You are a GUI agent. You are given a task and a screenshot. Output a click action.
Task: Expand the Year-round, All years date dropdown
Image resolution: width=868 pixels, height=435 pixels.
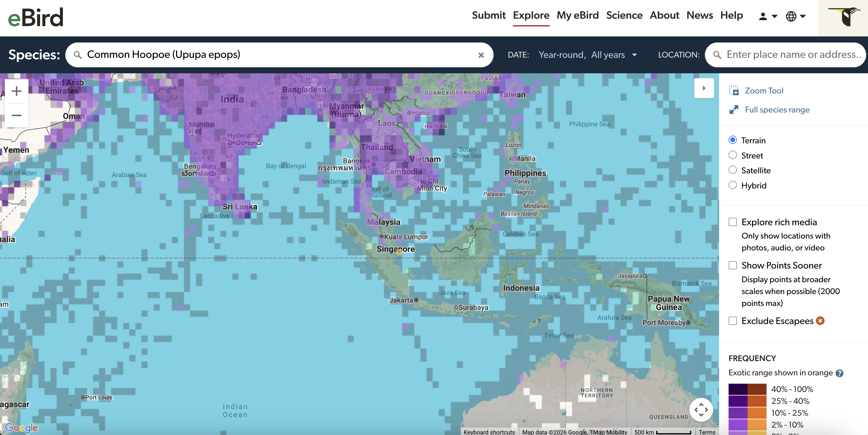[587, 55]
